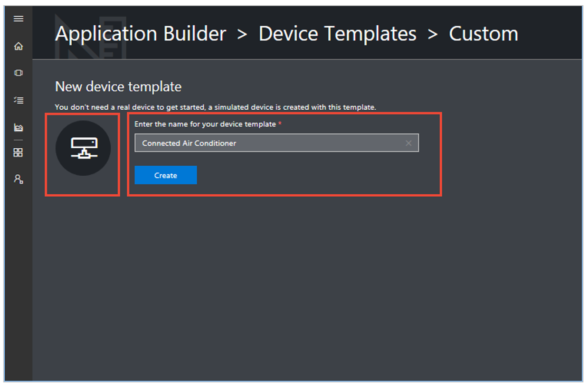Click the 'New device template' heading
Viewport: 588px width, 390px height.
tap(118, 87)
